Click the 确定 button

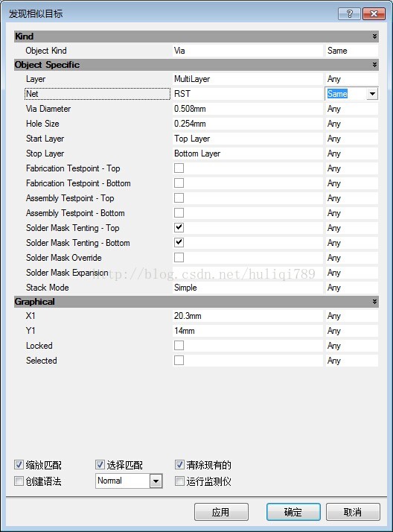pos(293,512)
